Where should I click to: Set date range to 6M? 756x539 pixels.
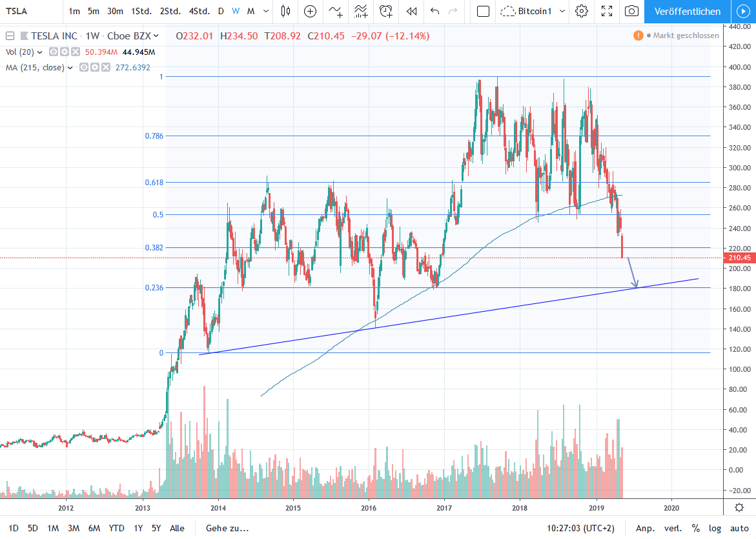point(94,528)
